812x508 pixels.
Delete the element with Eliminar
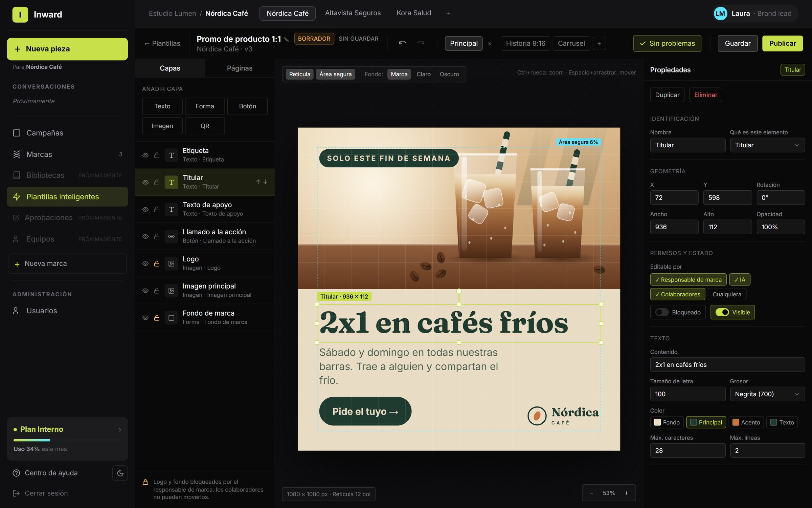pyautogui.click(x=705, y=95)
